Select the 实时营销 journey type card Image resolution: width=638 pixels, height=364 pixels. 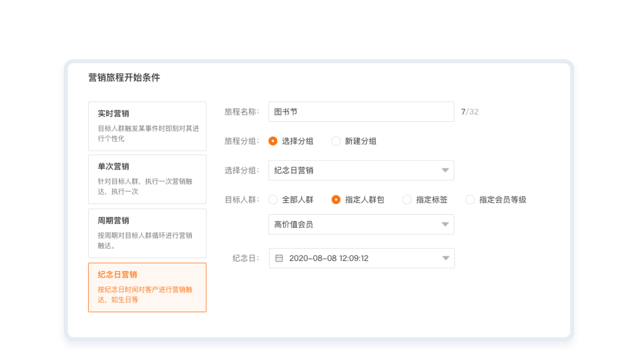147,126
